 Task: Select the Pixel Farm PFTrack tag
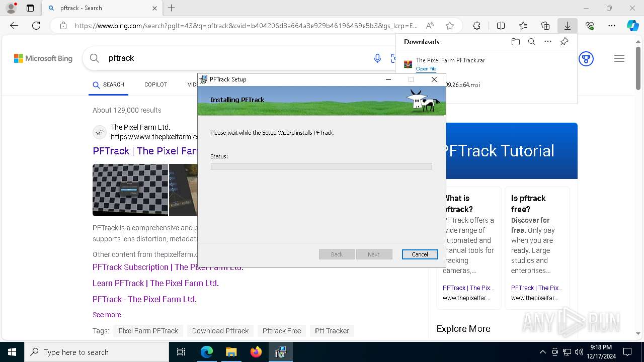pyautogui.click(x=148, y=331)
